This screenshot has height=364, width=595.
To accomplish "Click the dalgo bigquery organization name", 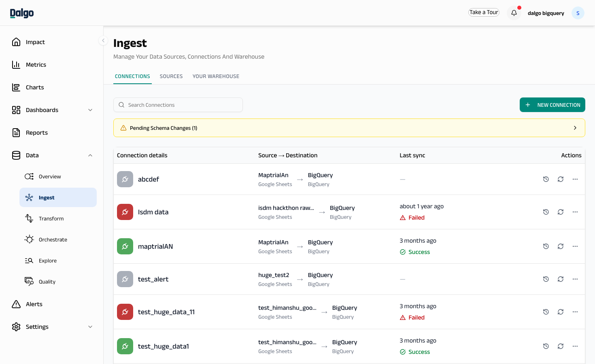I will [546, 13].
